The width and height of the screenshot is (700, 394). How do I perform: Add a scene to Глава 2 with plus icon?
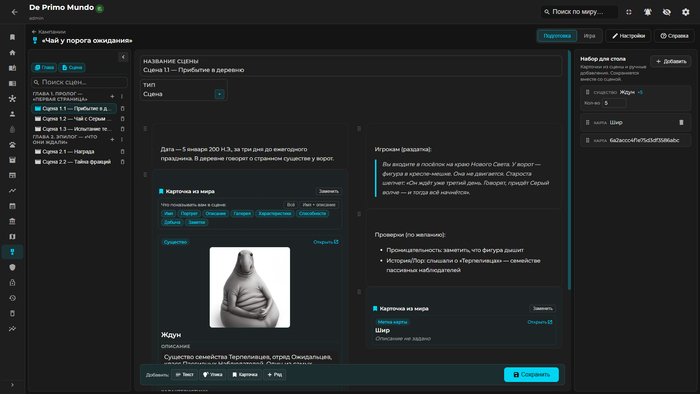click(112, 140)
